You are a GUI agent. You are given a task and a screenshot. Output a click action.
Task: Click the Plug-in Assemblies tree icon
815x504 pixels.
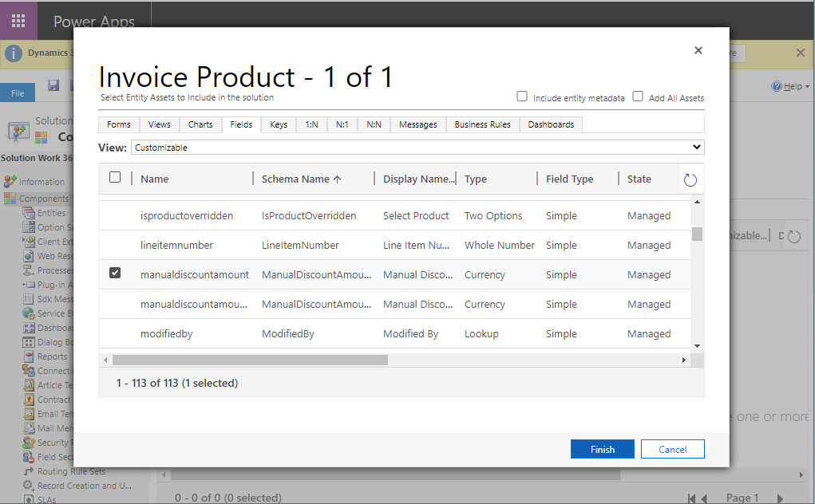pyautogui.click(x=29, y=285)
